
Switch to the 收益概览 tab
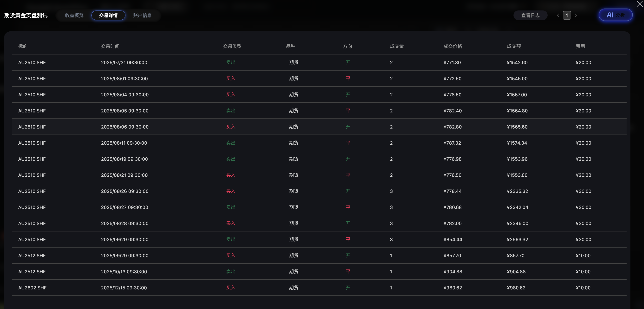tap(74, 15)
